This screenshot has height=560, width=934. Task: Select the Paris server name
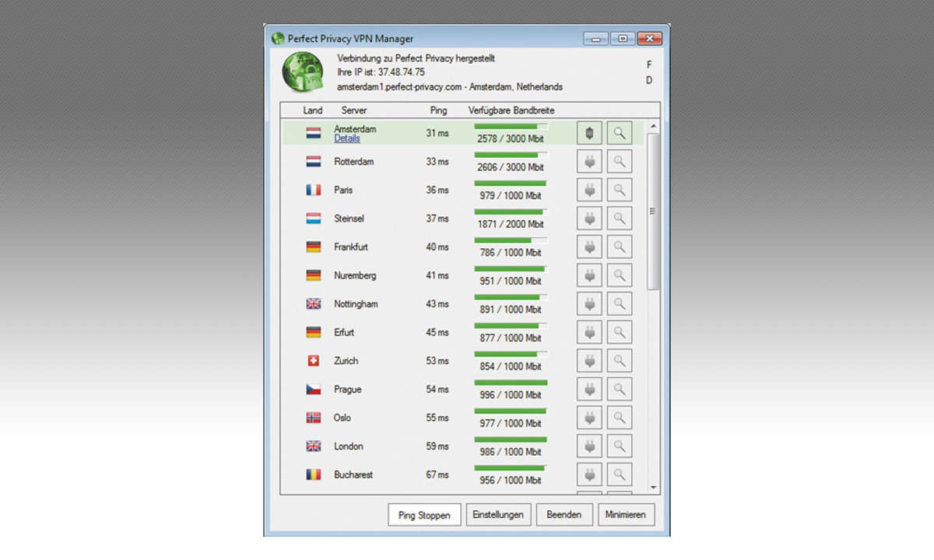click(343, 190)
